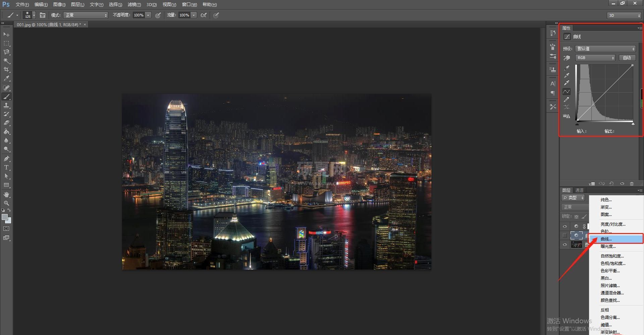Viewport: 644px width, 335px height.
Task: Switch to the 通道 tab
Action: click(x=579, y=190)
